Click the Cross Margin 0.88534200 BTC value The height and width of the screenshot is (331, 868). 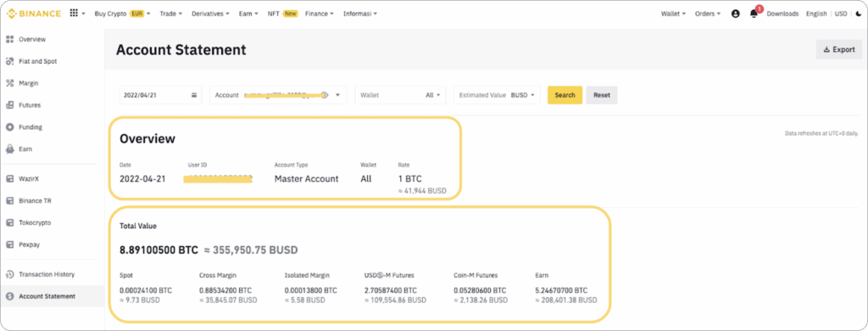(x=225, y=290)
